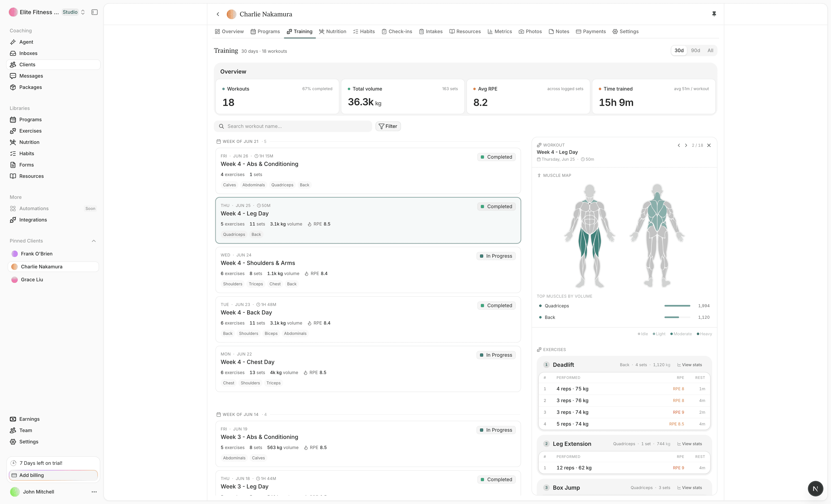Toggle the sidebar panel icon

click(94, 12)
